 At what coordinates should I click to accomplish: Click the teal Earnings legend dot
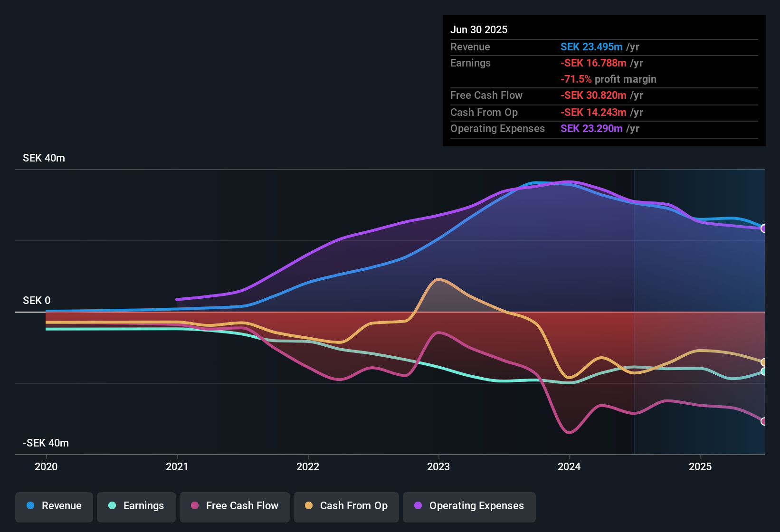click(x=112, y=506)
